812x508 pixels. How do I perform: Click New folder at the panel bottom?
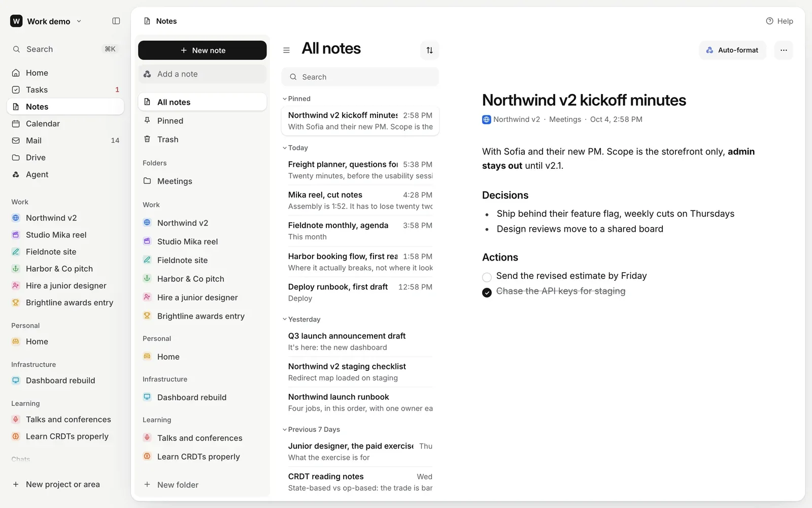point(202,485)
